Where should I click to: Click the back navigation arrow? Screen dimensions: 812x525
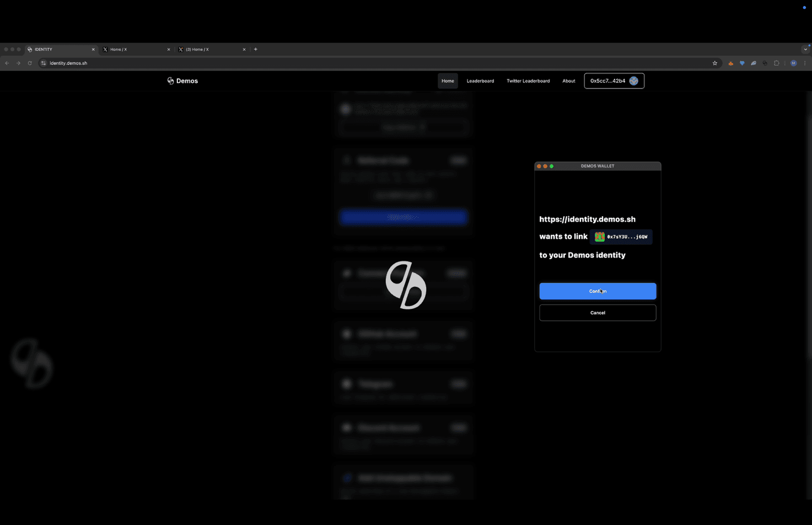[7, 63]
